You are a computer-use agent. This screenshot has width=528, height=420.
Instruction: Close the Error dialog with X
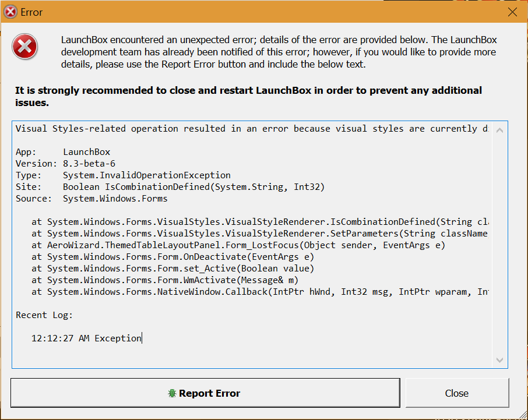512,12
